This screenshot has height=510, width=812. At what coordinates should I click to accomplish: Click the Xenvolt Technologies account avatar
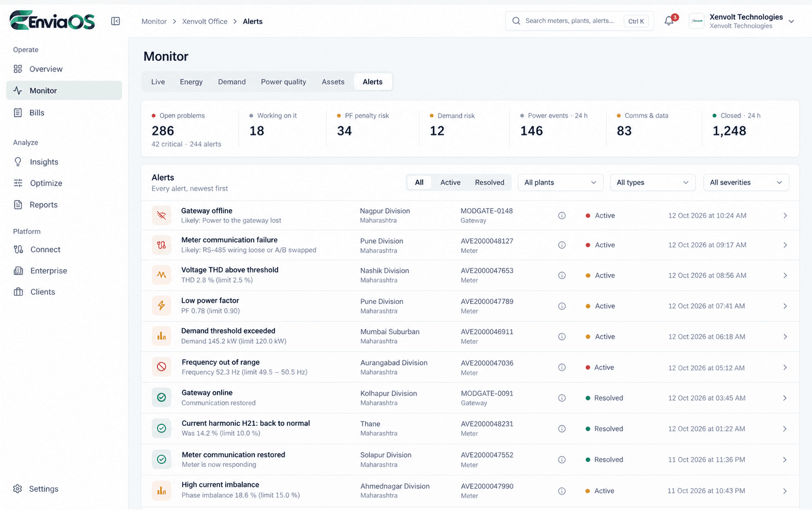(697, 21)
